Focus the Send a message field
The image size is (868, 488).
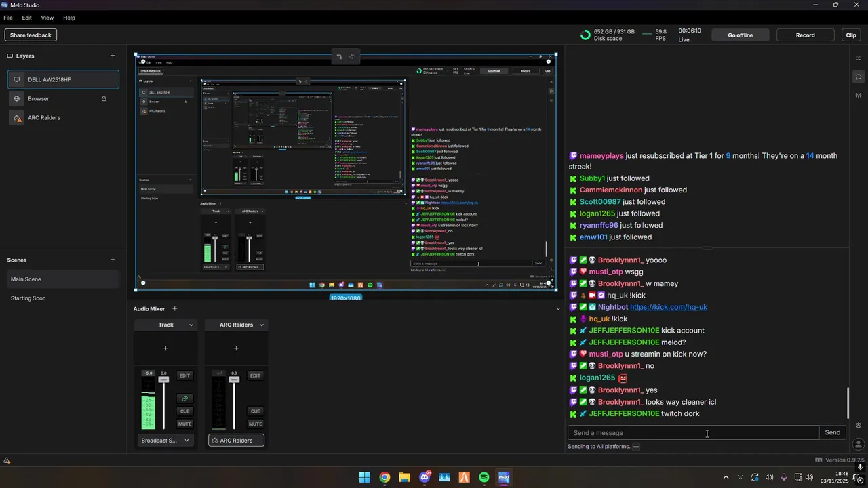pos(693,432)
